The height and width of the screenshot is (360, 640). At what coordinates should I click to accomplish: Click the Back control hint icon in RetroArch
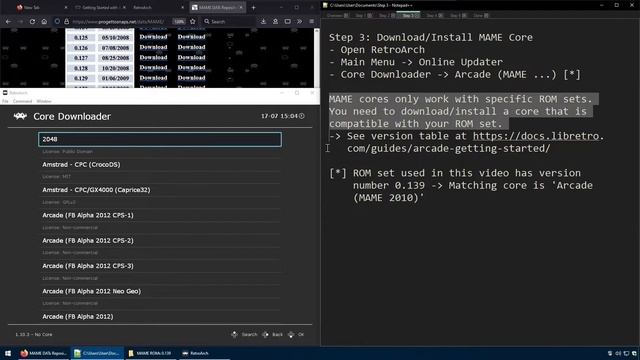coord(265,334)
